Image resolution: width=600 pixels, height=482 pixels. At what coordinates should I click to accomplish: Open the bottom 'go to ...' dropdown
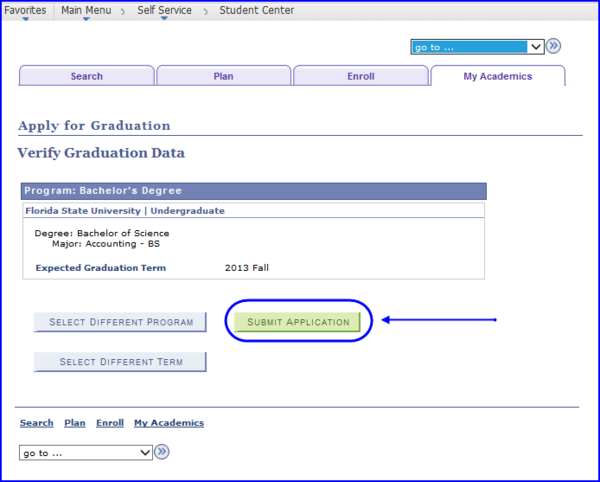86,453
